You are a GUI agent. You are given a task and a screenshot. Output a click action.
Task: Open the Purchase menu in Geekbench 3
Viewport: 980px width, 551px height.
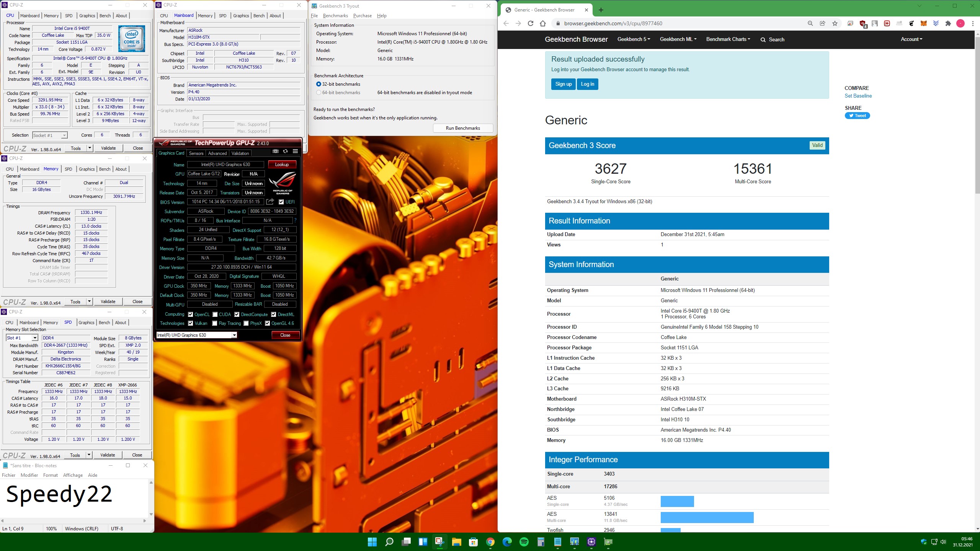click(x=362, y=16)
